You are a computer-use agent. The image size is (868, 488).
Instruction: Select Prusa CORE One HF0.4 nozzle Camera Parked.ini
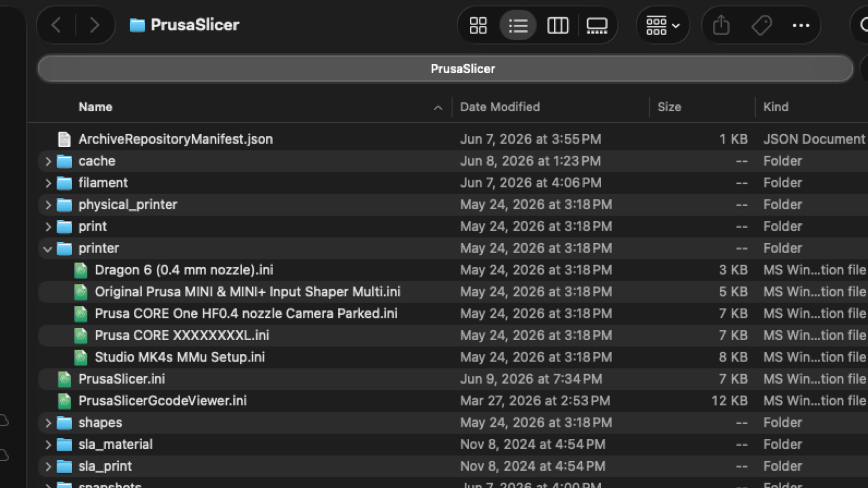[x=246, y=314]
